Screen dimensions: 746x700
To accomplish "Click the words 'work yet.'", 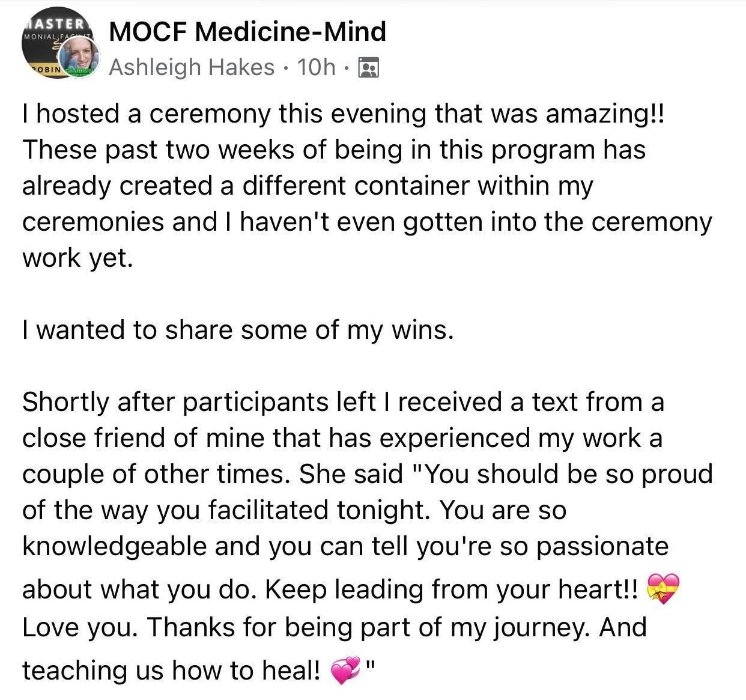I will 77,258.
